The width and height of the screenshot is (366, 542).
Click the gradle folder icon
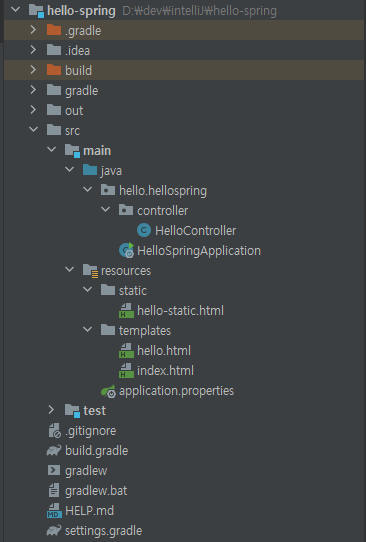(x=54, y=90)
